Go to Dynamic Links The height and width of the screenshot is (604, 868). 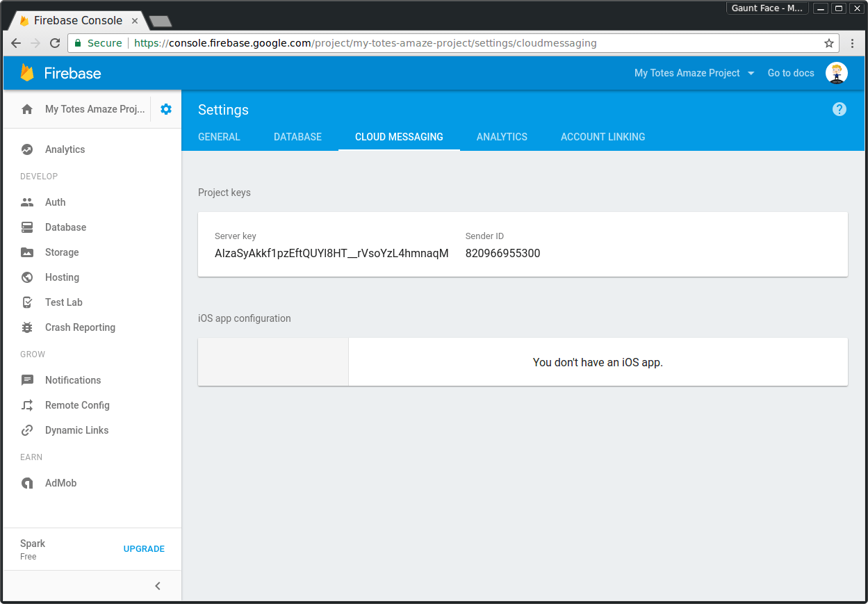pos(76,430)
